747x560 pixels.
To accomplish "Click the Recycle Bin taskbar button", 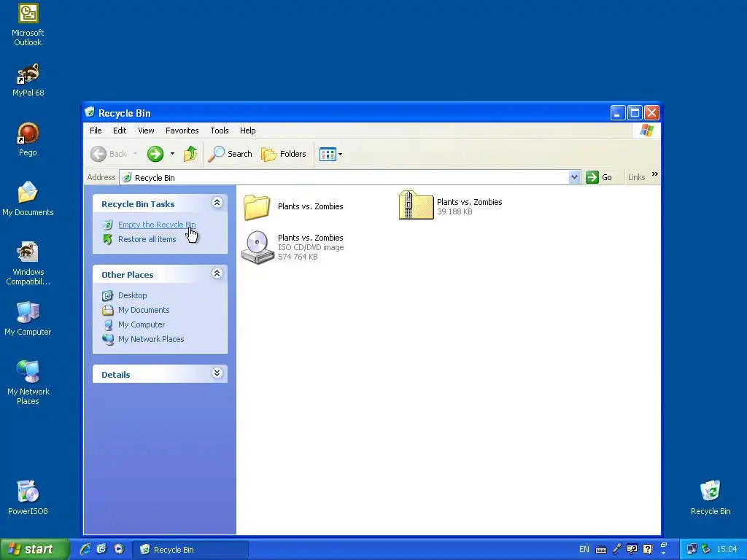I will click(190, 550).
